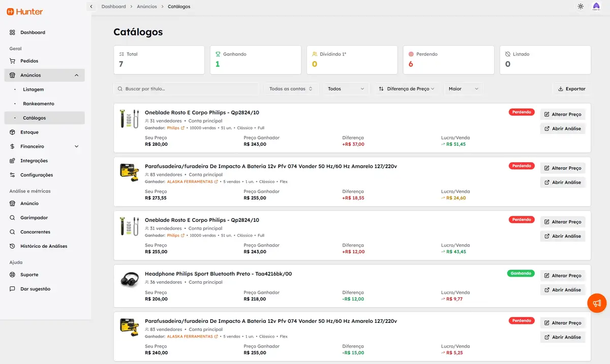
Task: Open ALASKA FERRAMENTAS link in R$ 240,00 listing
Action: (x=192, y=337)
